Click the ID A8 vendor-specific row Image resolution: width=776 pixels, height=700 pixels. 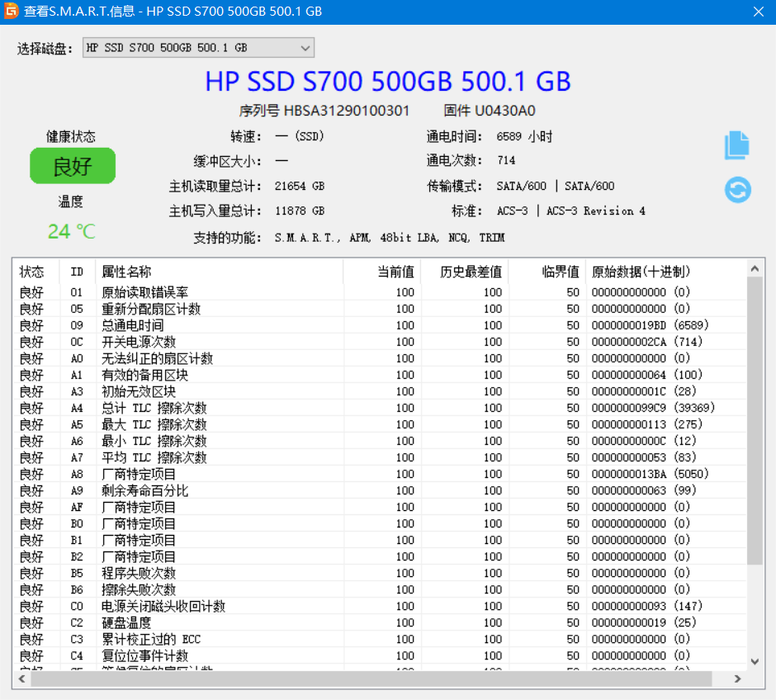pyautogui.click(x=380, y=474)
